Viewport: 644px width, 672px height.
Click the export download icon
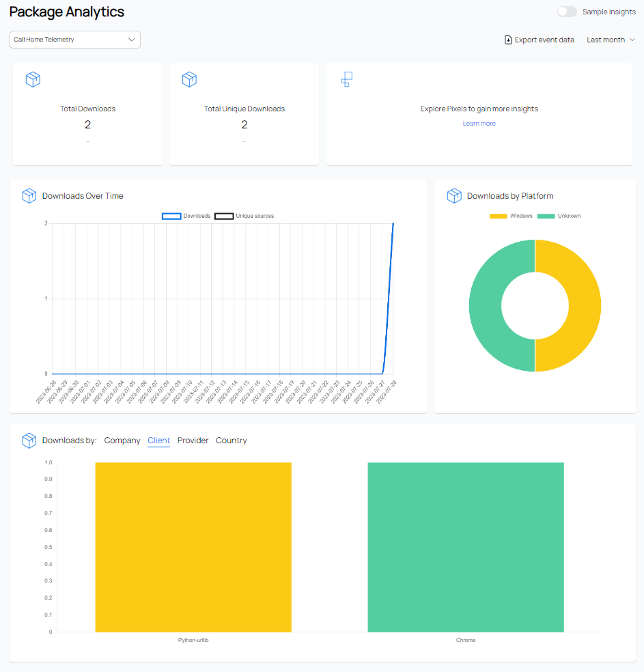tap(508, 40)
